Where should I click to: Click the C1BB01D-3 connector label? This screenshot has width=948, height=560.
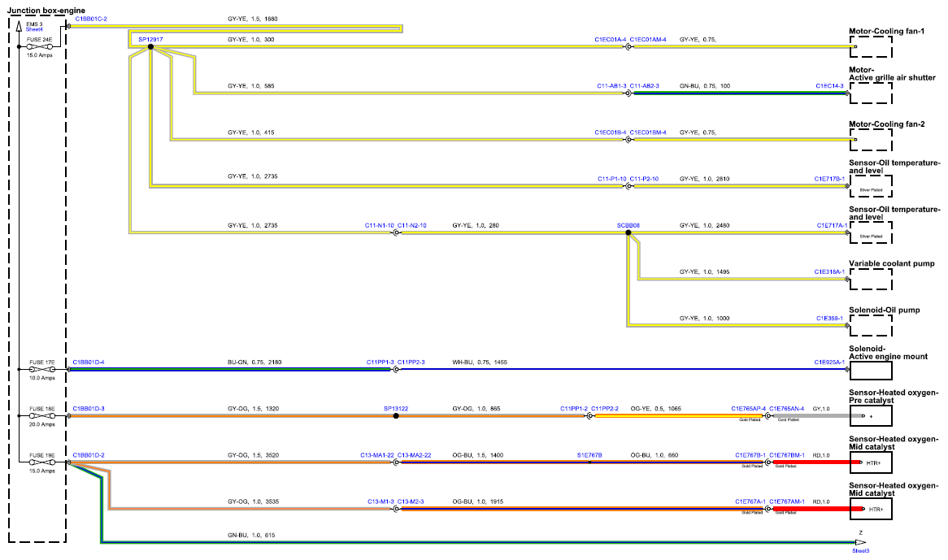(89, 409)
